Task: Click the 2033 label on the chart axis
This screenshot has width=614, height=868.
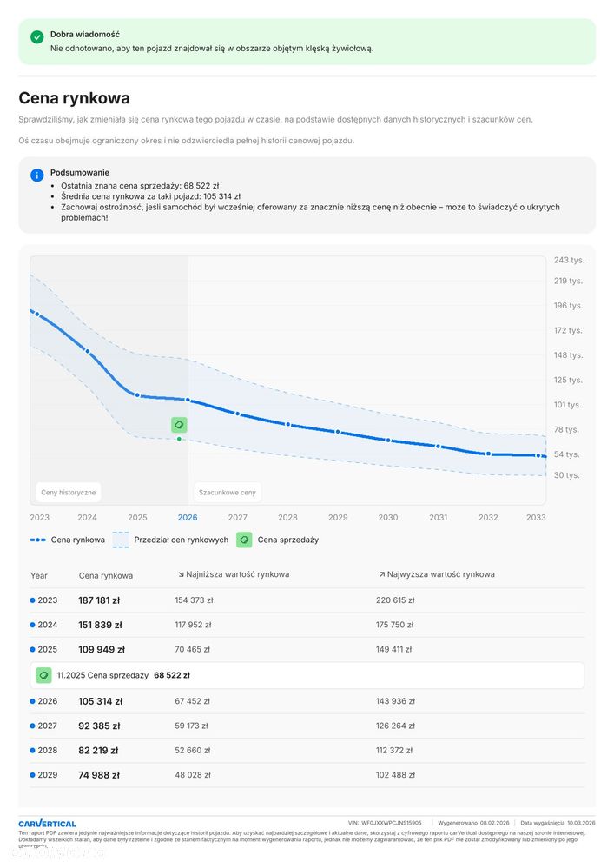Action: click(x=536, y=518)
